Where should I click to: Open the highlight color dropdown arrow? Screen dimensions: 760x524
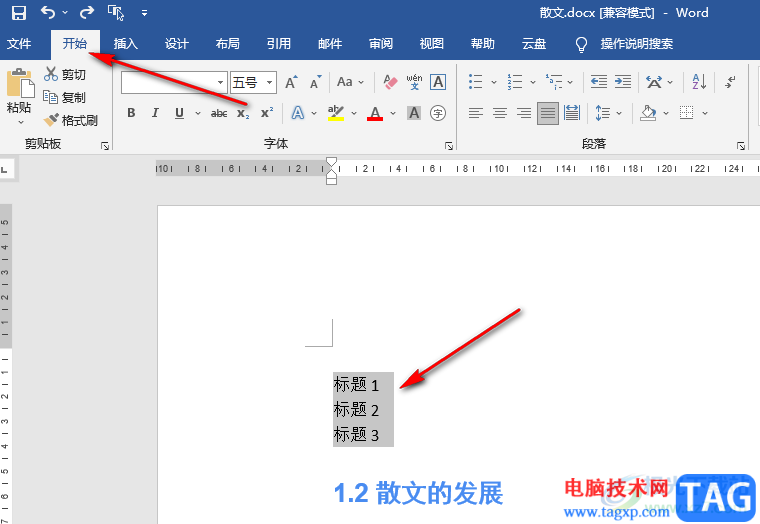(x=354, y=113)
